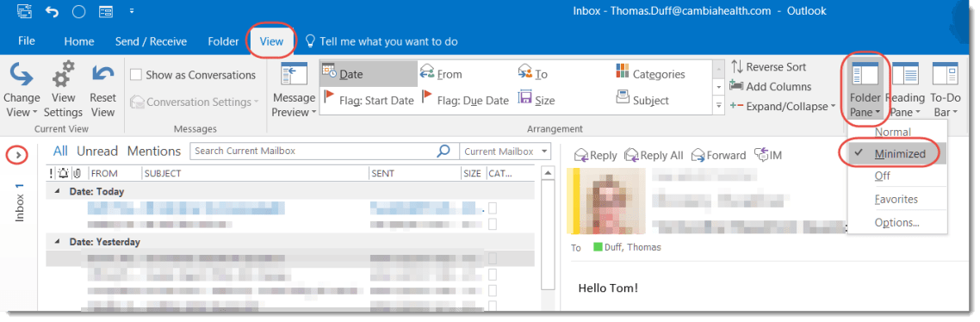Click message list scrollbar up arrow
Viewport: 980px width, 322px height.
click(x=548, y=173)
